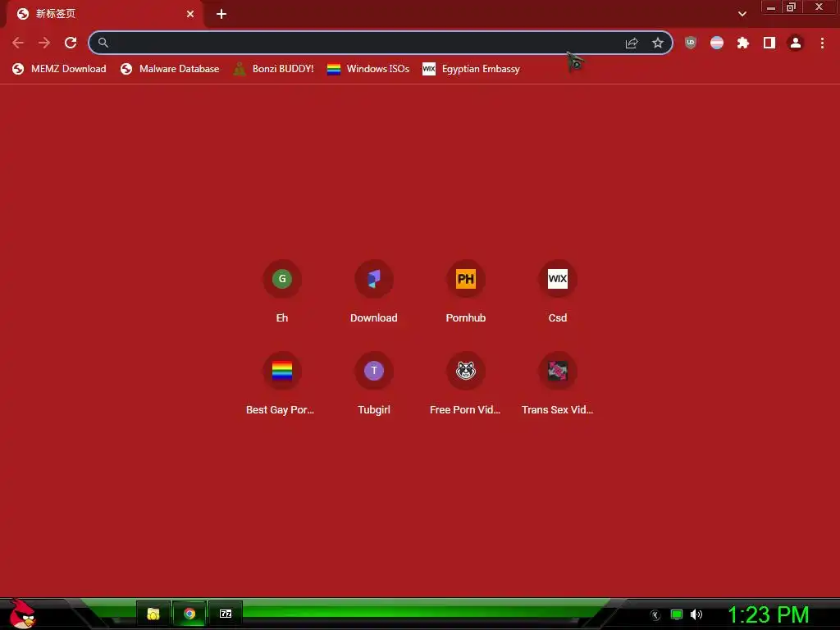Click the striped flag extension icon
Viewport: 840px width, 630px height.
[x=717, y=43]
